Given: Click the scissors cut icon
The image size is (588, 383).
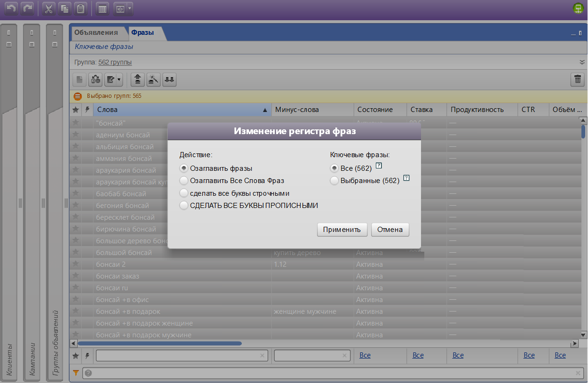Looking at the screenshot, I should pos(48,9).
